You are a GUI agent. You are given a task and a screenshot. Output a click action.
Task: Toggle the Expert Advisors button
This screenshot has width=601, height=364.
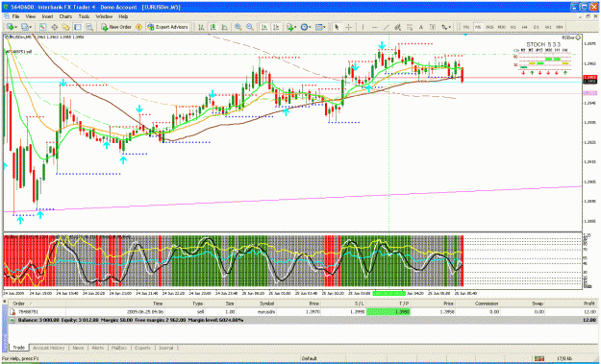point(168,27)
